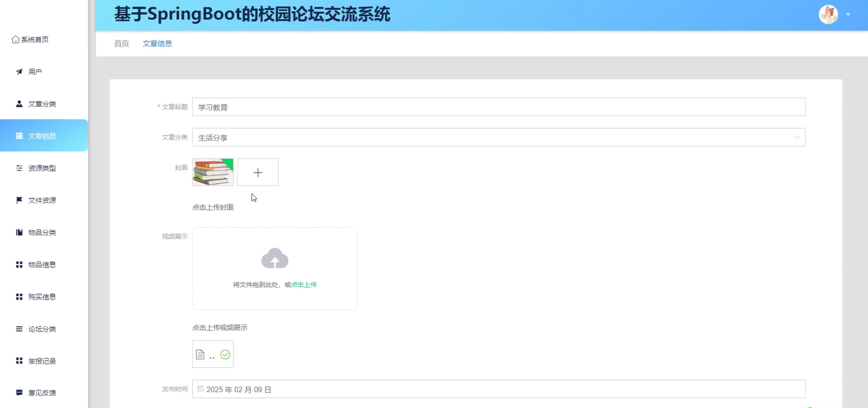Open 物品信息 sidebar menu
Viewport: 868px width, 408px height.
point(44,264)
